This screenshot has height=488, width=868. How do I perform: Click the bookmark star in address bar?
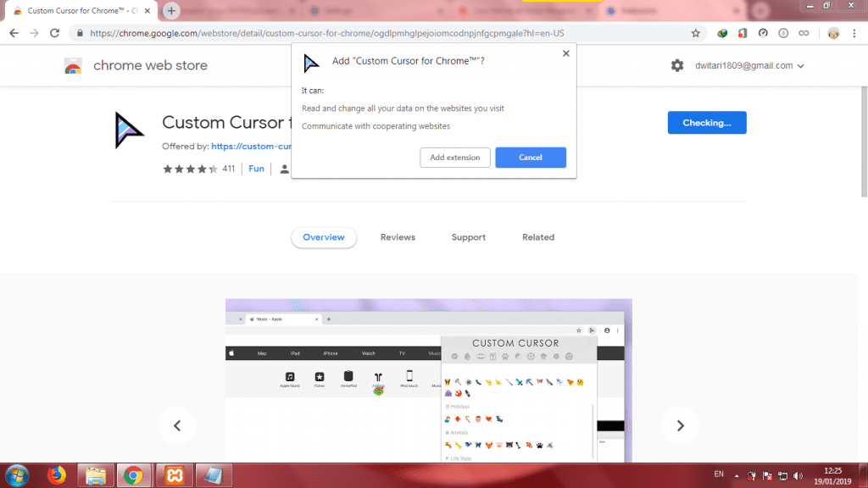point(696,33)
